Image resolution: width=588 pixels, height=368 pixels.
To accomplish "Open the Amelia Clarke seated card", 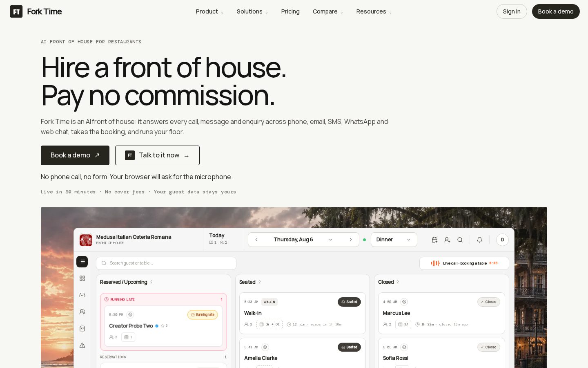I will (x=302, y=353).
